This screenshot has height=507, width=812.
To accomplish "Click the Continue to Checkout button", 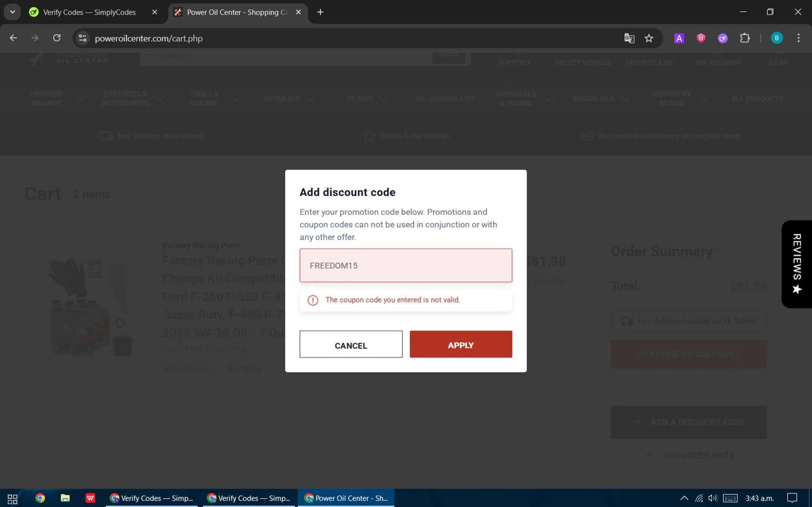I will 689,354.
